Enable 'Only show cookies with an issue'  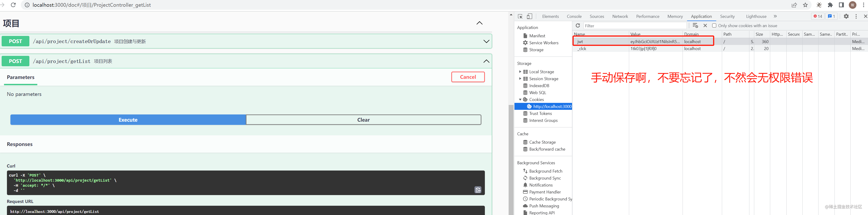coord(714,26)
